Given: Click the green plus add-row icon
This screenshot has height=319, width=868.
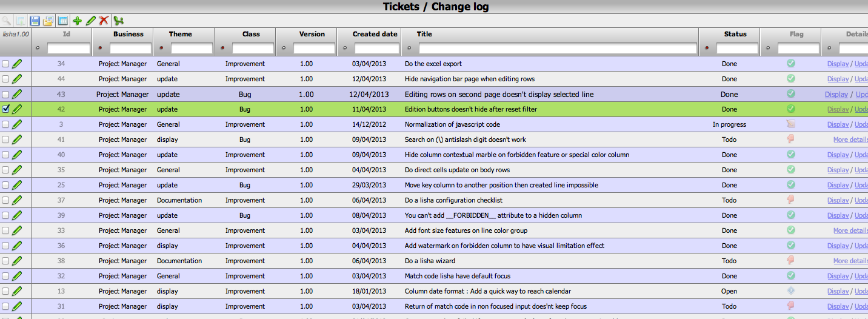Looking at the screenshot, I should [77, 21].
